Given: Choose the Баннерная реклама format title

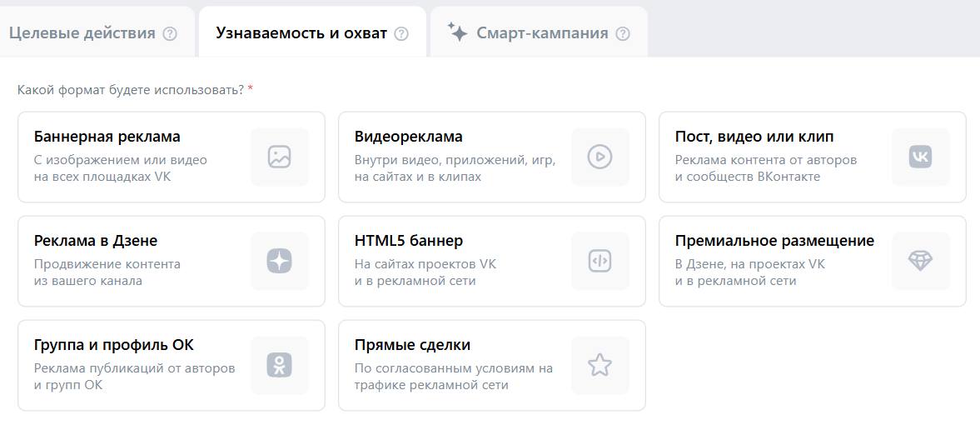Looking at the screenshot, I should (x=107, y=137).
